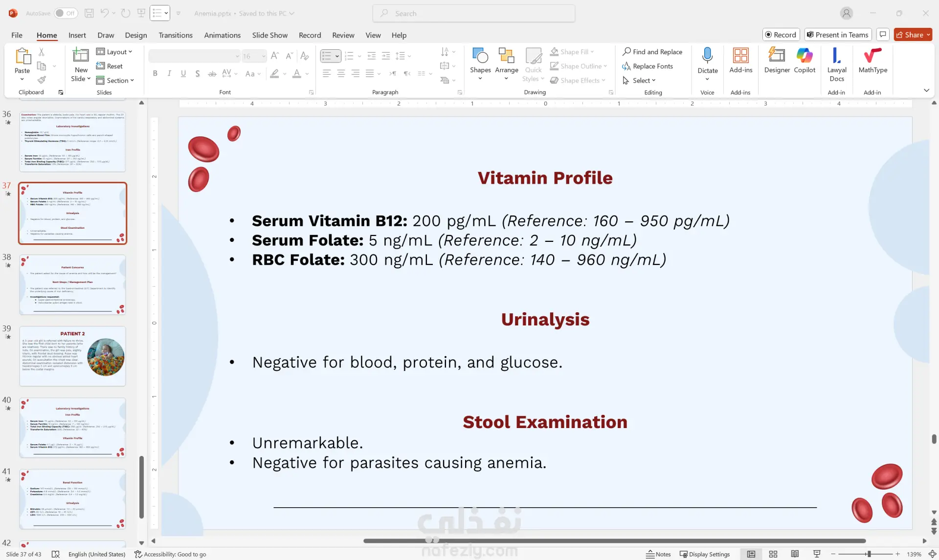
Task: Open the Transitions tab
Action: [x=175, y=35]
